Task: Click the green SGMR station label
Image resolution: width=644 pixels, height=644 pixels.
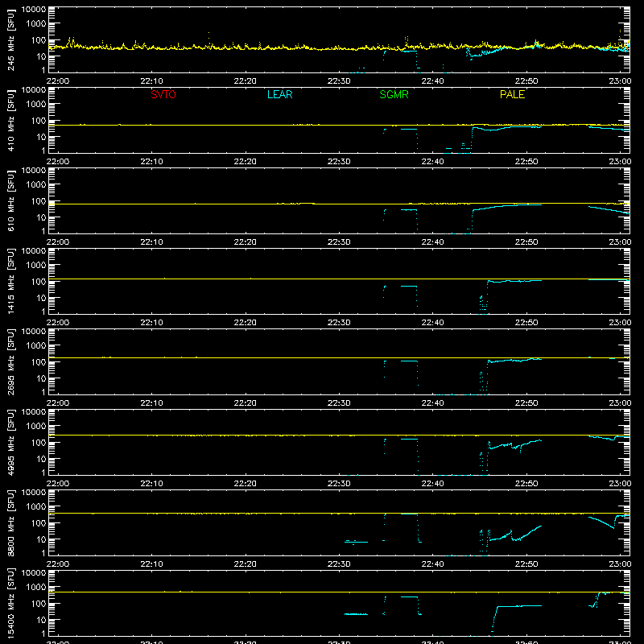Action: 394,94
